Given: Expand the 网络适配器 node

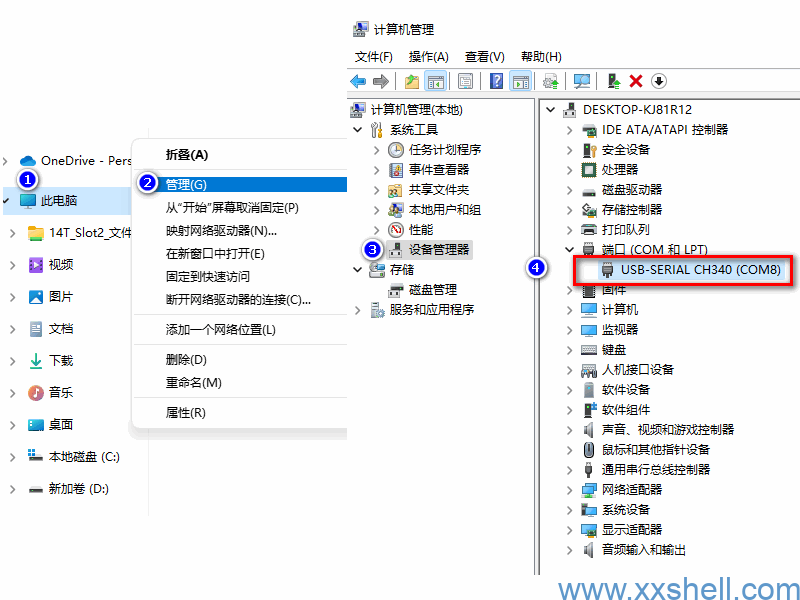Looking at the screenshot, I should click(569, 489).
